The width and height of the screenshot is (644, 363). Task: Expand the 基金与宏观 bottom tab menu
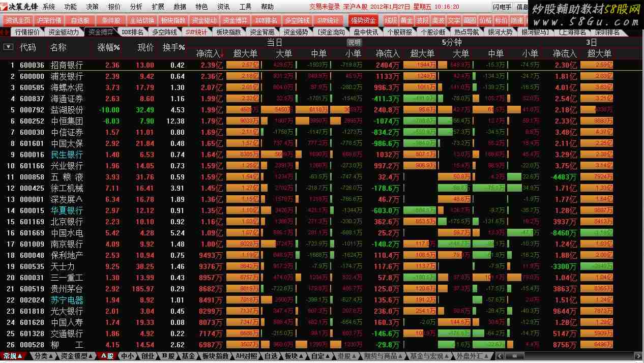tap(430, 356)
